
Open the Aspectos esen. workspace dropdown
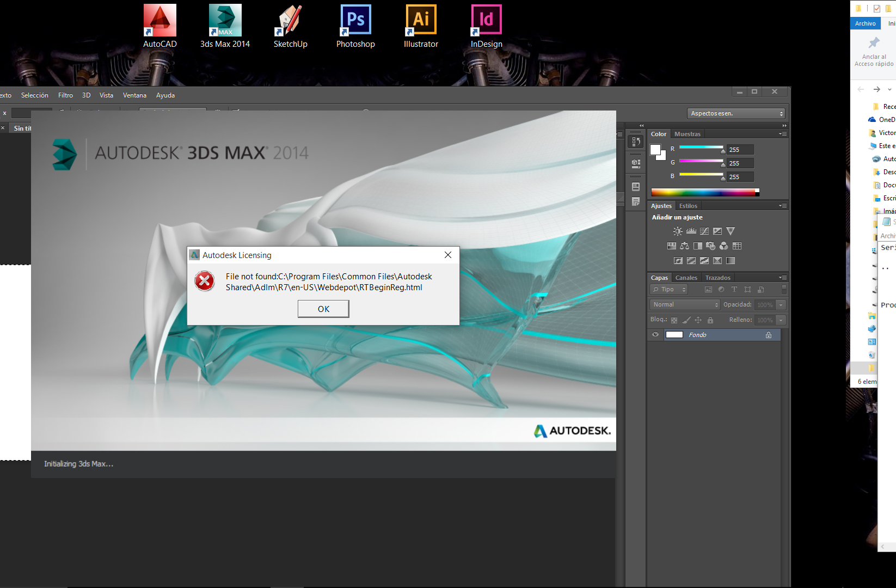coord(736,113)
